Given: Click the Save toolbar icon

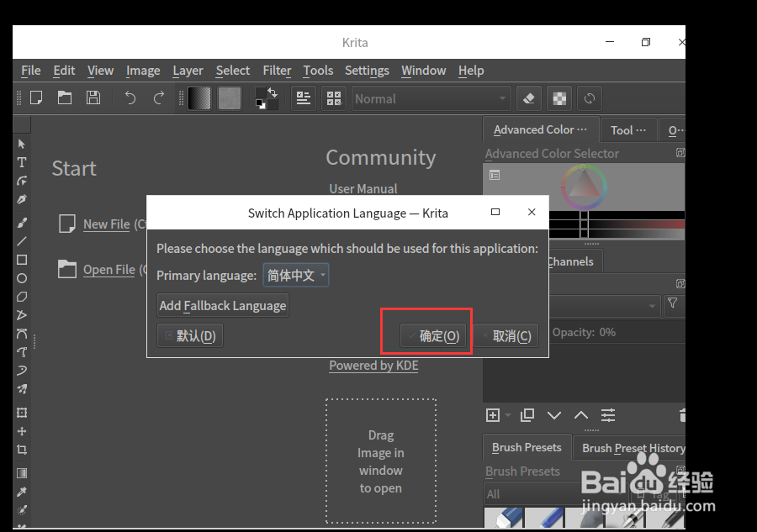Looking at the screenshot, I should pyautogui.click(x=93, y=97).
